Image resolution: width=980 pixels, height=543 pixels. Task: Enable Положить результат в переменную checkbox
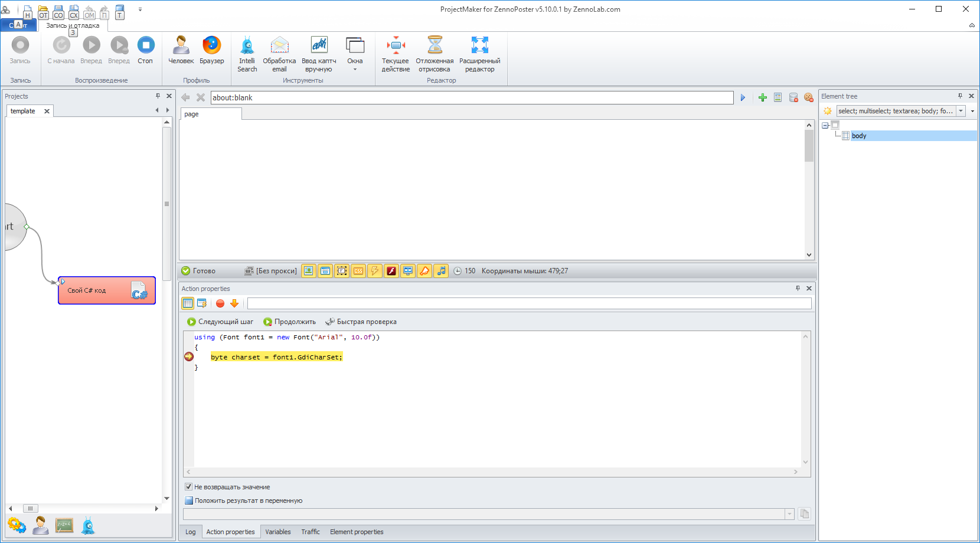click(x=189, y=501)
